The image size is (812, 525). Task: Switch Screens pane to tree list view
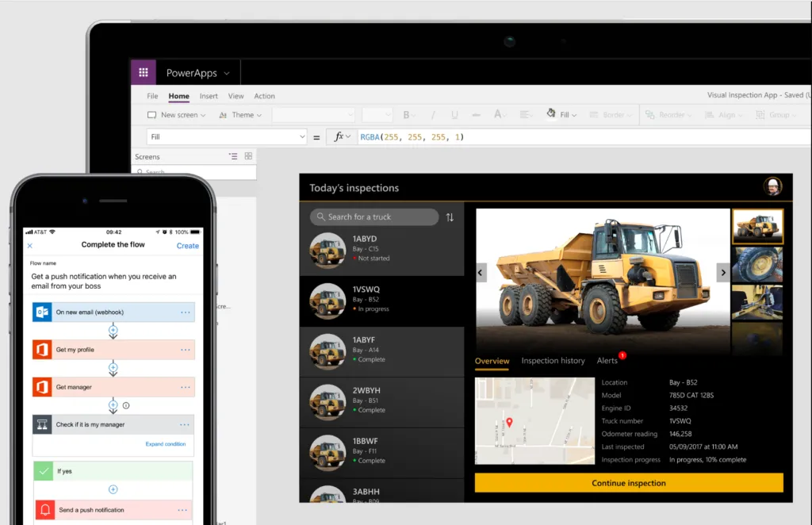click(x=234, y=156)
